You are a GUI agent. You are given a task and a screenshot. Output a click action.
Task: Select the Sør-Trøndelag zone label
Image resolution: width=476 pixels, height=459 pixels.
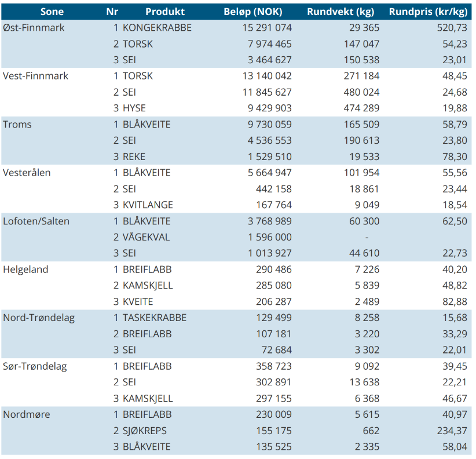click(35, 366)
